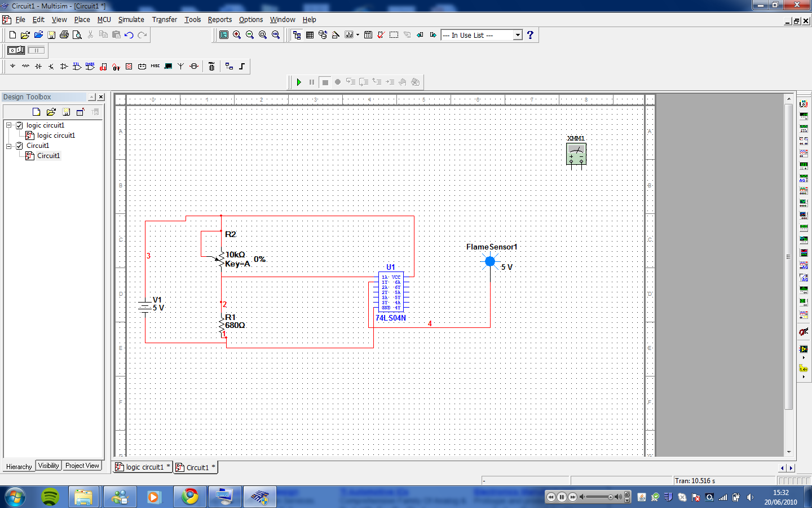Open the Place CMOS component group
This screenshot has width=812, height=508.
(x=90, y=67)
